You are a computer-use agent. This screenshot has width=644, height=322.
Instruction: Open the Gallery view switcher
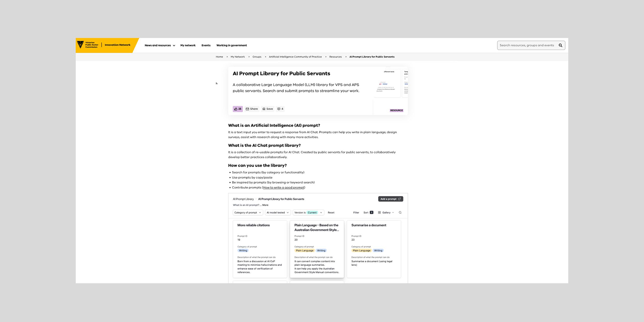[x=386, y=213]
